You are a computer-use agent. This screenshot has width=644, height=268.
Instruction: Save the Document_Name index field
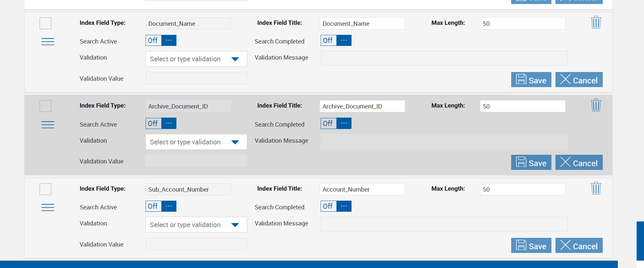click(531, 80)
